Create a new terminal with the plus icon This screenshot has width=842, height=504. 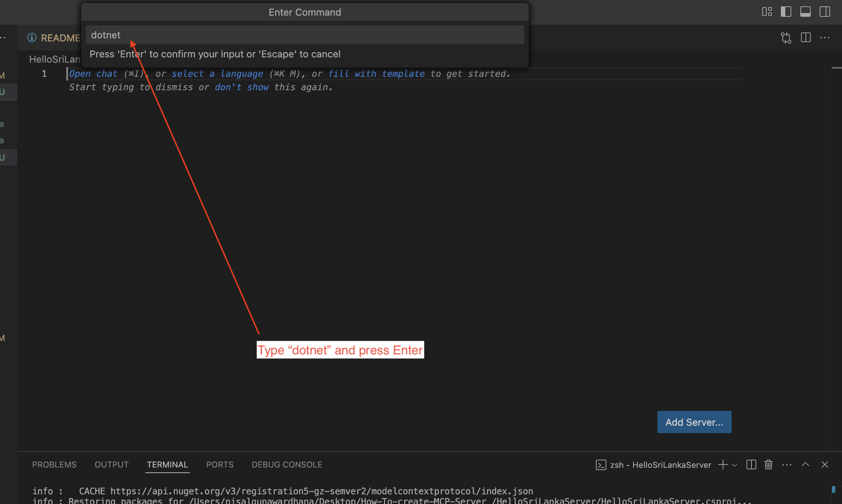[x=722, y=464]
